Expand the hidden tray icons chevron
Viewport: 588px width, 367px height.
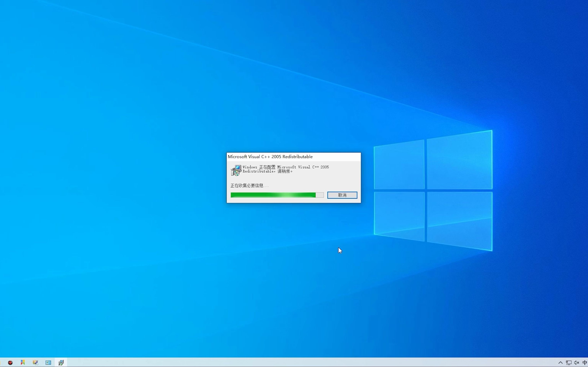(561, 363)
